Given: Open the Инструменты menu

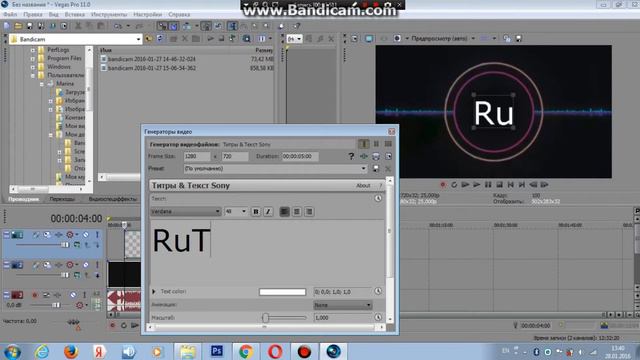Looking at the screenshot, I should [x=109, y=14].
